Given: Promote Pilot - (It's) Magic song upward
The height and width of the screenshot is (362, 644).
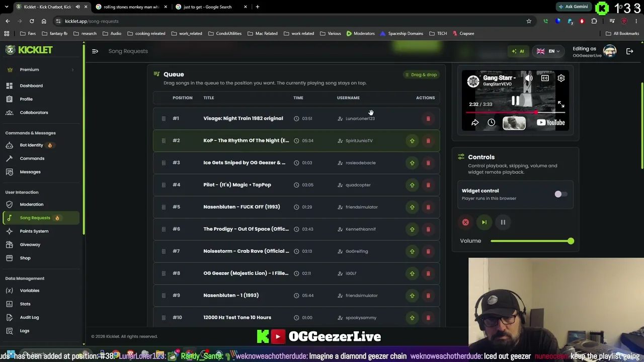Looking at the screenshot, I should (x=412, y=185).
